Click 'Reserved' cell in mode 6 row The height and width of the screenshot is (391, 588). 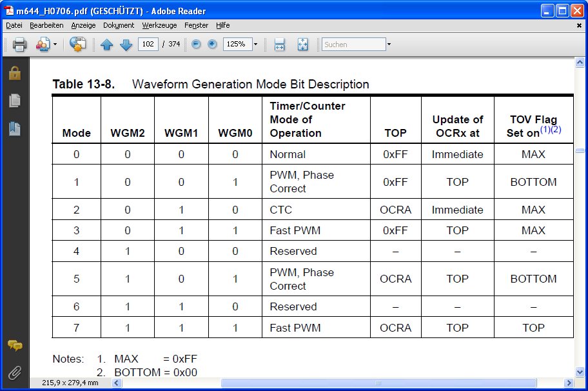pyautogui.click(x=293, y=306)
